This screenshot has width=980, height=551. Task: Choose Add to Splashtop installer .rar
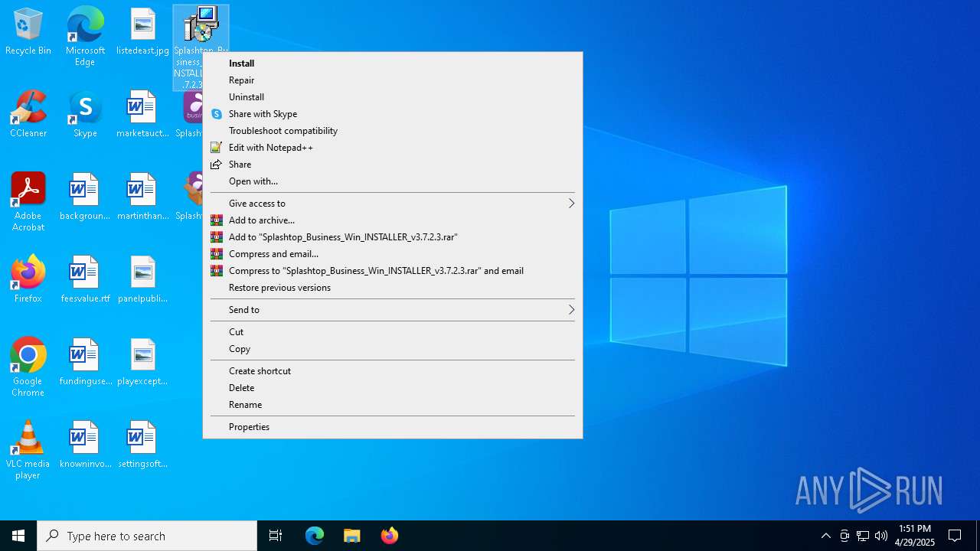pyautogui.click(x=393, y=237)
